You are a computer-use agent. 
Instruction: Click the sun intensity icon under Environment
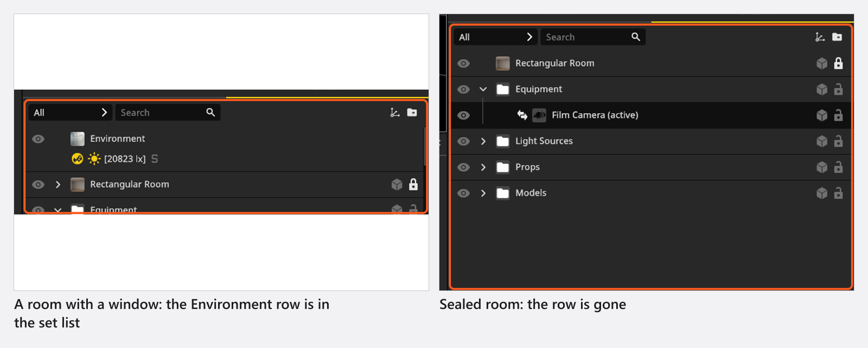click(94, 159)
